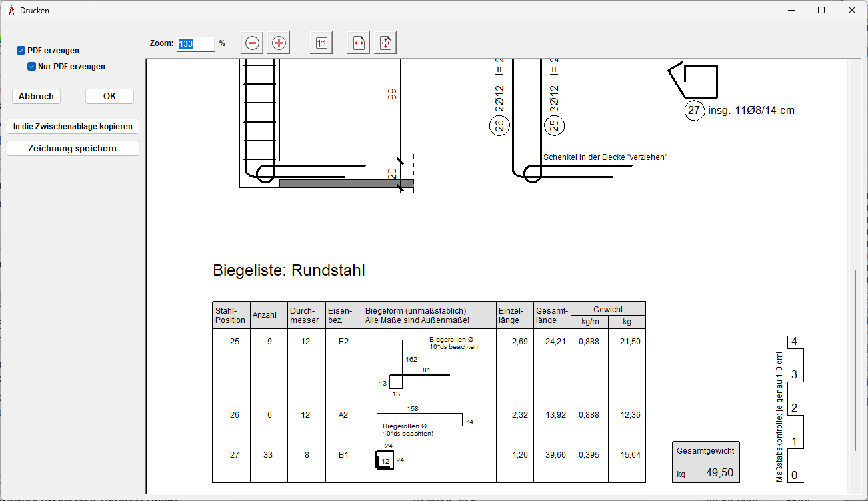Click Zeichnung speichern button
This screenshot has width=868, height=501.
pyautogui.click(x=73, y=149)
